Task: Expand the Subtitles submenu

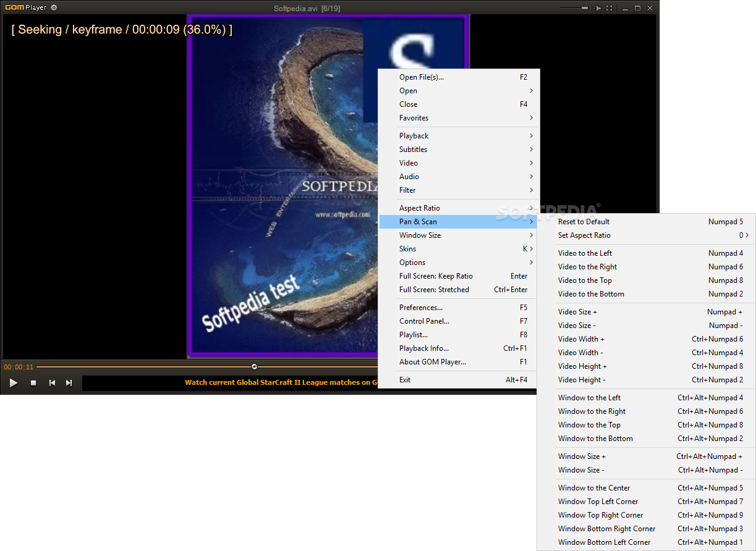Action: pos(459,149)
